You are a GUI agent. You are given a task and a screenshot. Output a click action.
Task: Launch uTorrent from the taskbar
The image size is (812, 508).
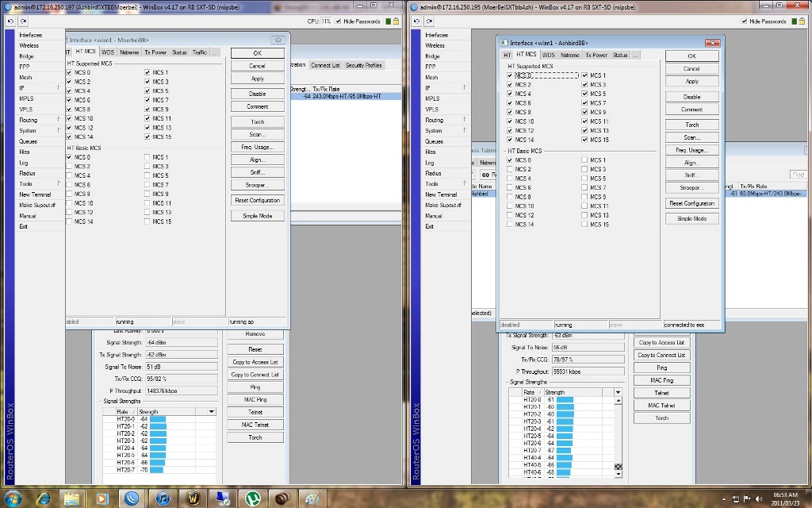click(x=251, y=498)
